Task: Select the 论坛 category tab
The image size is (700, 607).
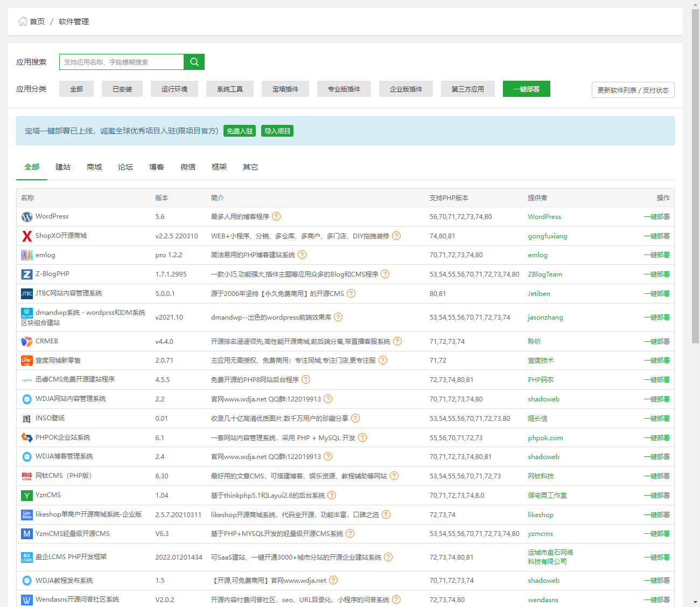Action: tap(125, 167)
